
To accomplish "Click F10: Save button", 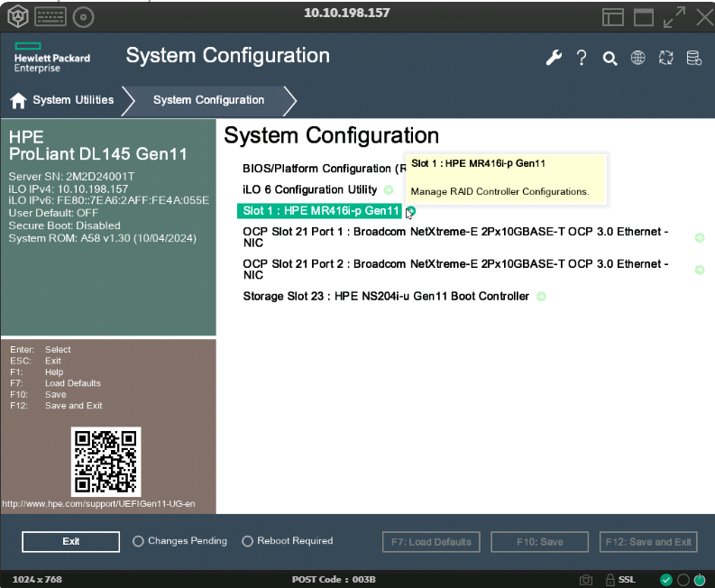I will pyautogui.click(x=539, y=542).
